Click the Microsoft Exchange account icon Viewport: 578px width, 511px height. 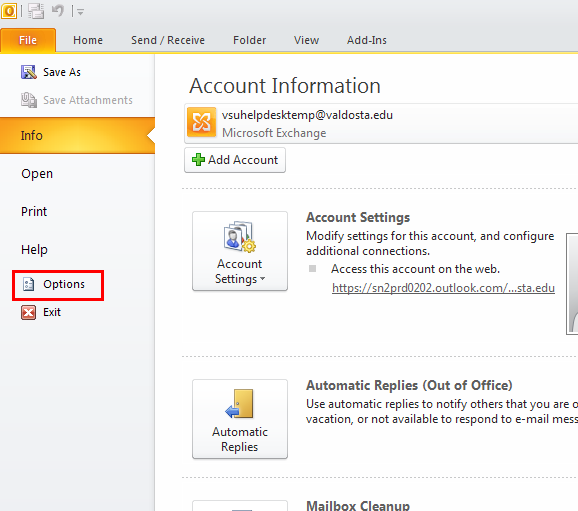(x=201, y=122)
